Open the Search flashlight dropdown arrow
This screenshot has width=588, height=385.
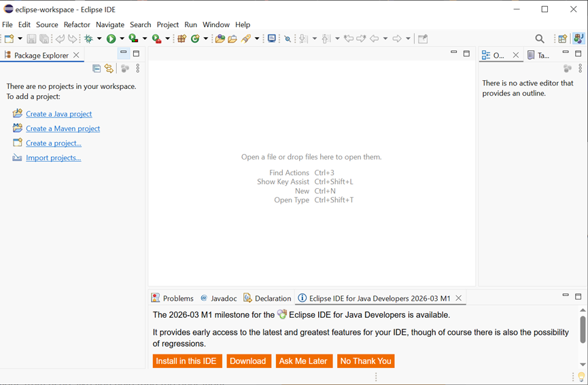(x=257, y=39)
